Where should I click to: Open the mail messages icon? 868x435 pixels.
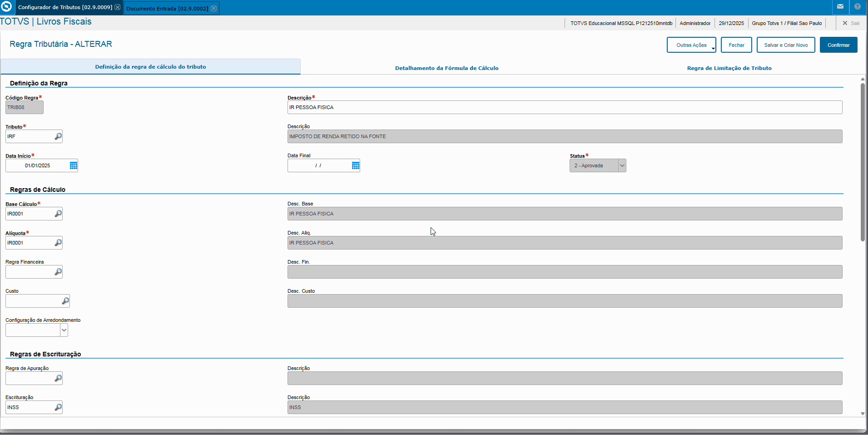pyautogui.click(x=840, y=7)
